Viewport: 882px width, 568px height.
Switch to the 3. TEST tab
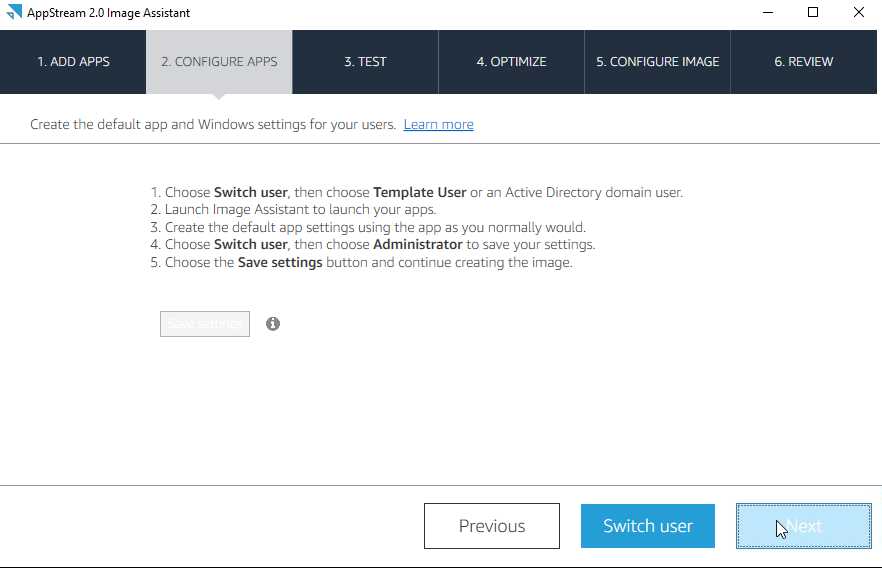pyautogui.click(x=366, y=62)
